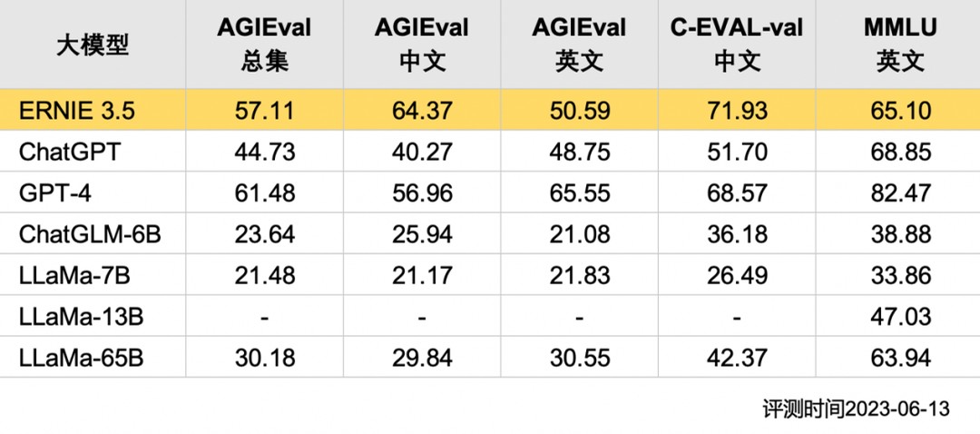This screenshot has width=980, height=434.
Task: Click ChatGPT AGIEval 中文 value 40.27
Action: pos(422,152)
